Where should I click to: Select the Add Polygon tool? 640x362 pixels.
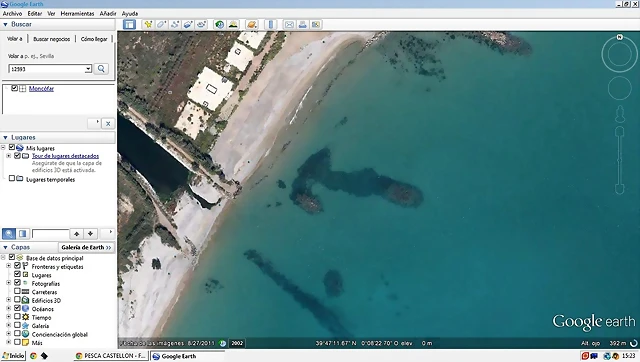[x=161, y=24]
